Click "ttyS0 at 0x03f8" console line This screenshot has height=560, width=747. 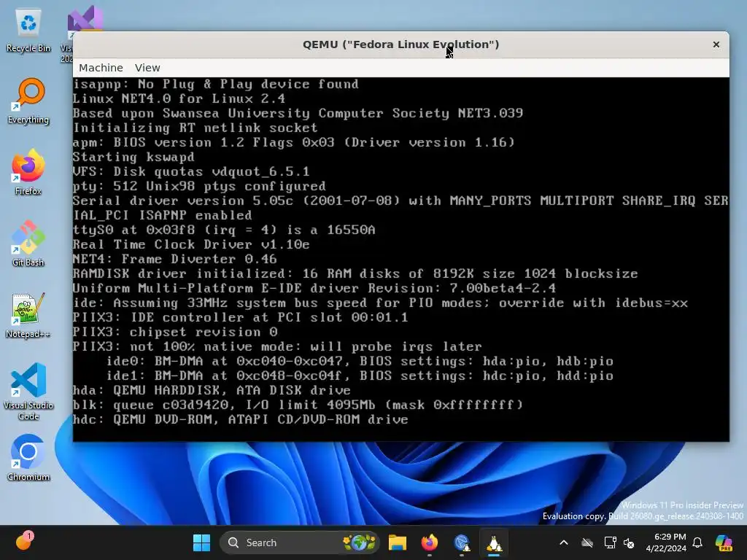pos(224,230)
